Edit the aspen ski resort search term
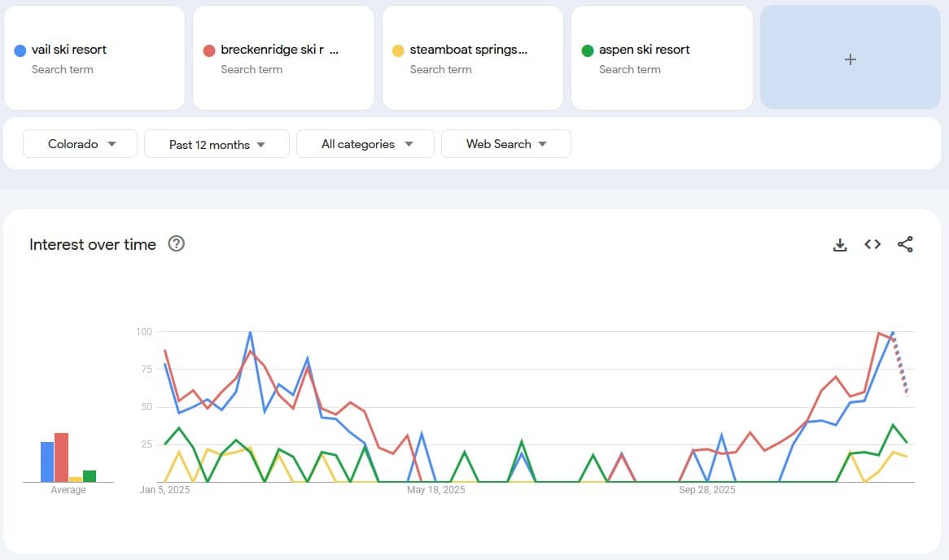949x560 pixels. (x=644, y=50)
